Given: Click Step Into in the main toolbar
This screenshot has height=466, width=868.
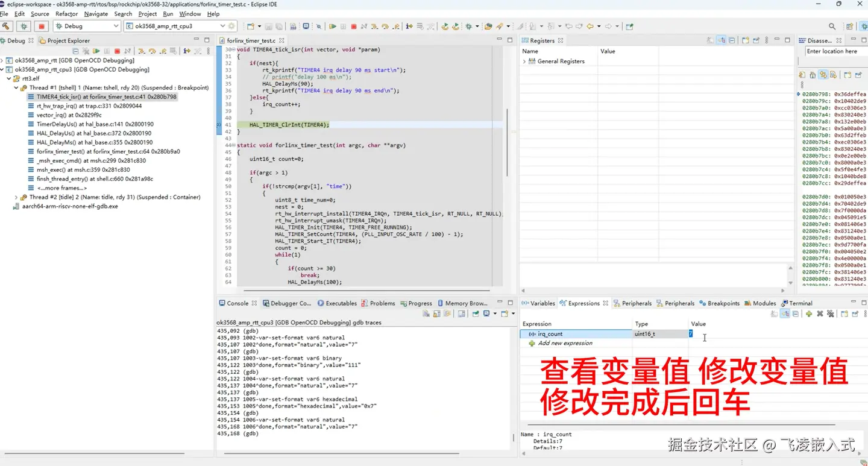Looking at the screenshot, I should 375,27.
